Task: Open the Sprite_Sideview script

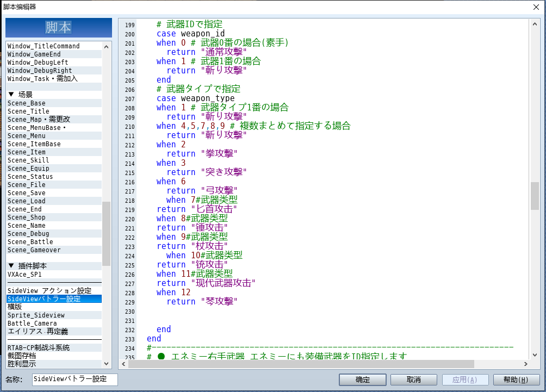Action: 54,315
